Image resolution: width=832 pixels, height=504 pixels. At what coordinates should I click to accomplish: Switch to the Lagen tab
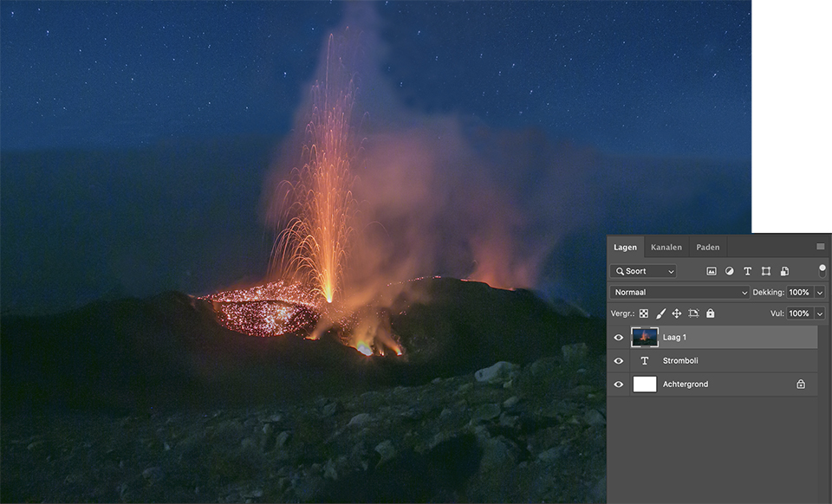point(625,247)
